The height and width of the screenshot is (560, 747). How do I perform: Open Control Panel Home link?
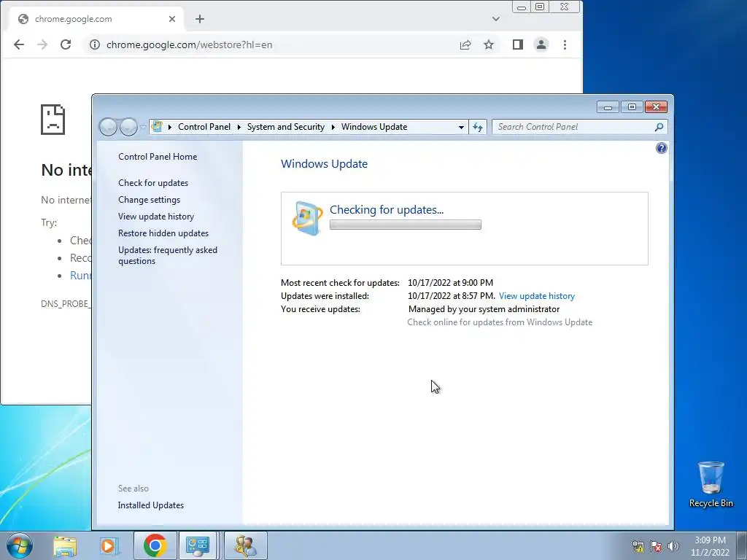coord(158,157)
